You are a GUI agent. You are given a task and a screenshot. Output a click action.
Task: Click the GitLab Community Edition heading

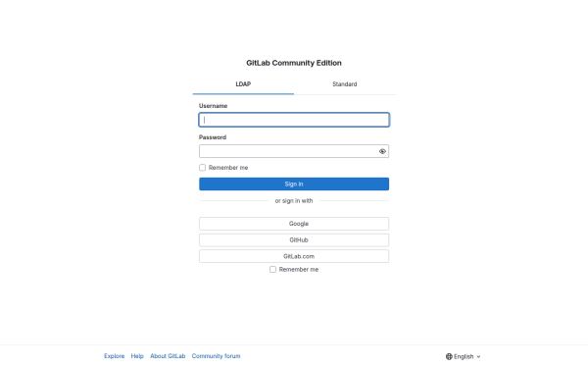click(x=294, y=63)
